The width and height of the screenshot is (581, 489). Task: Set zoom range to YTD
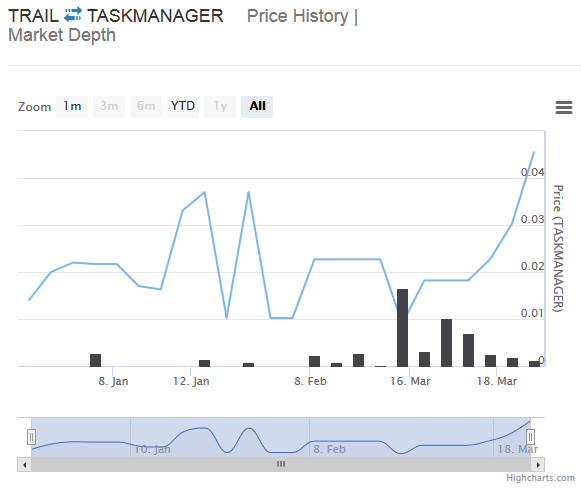tap(183, 107)
